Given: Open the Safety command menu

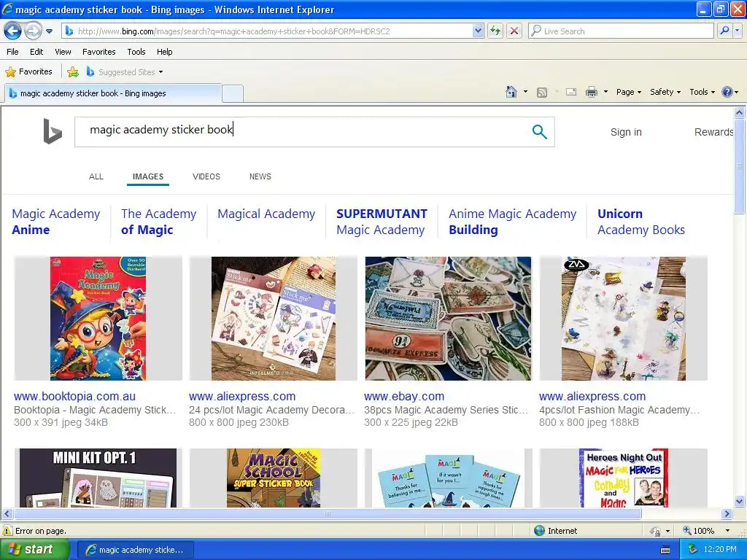Looking at the screenshot, I should (665, 92).
